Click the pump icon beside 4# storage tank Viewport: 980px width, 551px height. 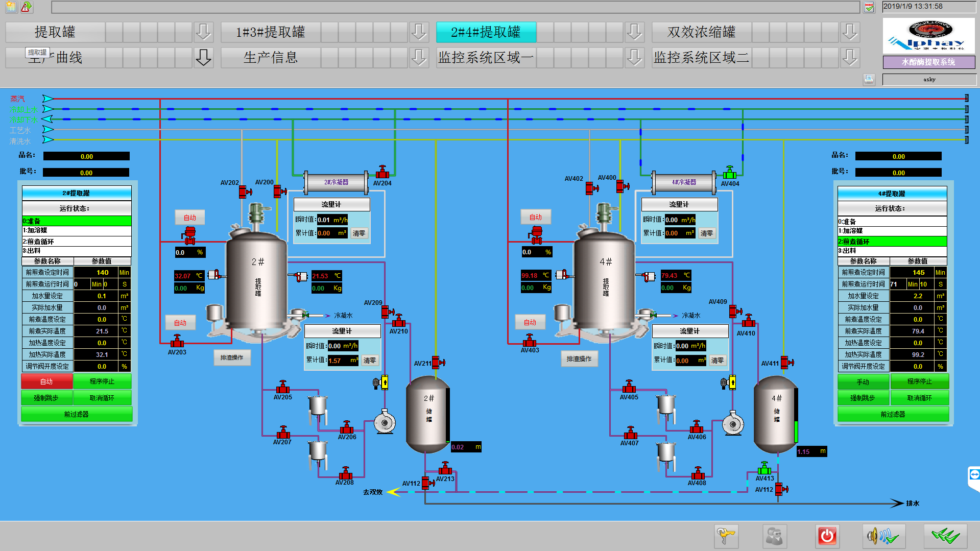point(733,423)
